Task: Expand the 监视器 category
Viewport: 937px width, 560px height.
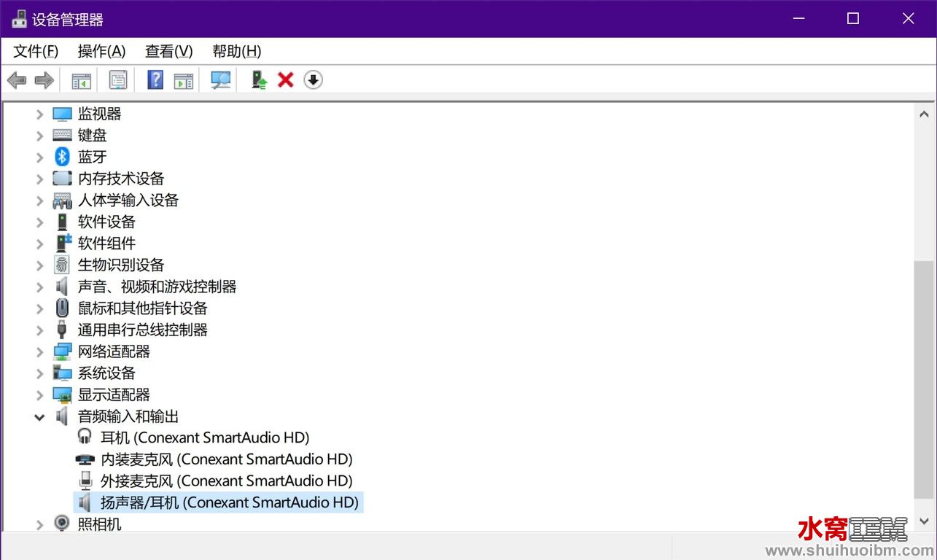Action: tap(40, 114)
